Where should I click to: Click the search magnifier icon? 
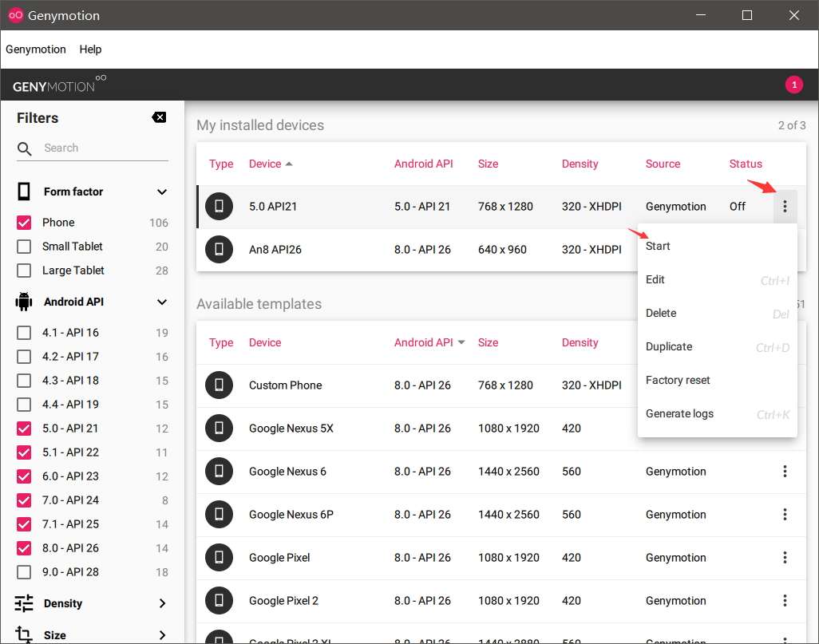24,149
